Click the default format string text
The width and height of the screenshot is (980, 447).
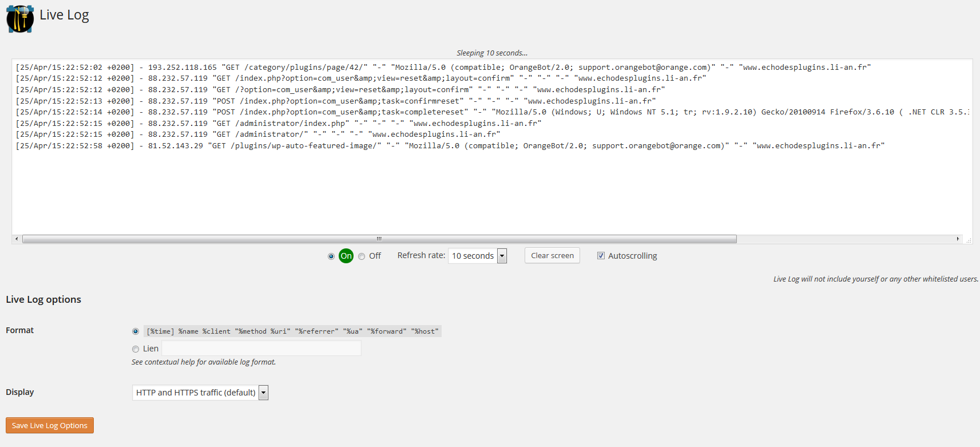[292, 331]
